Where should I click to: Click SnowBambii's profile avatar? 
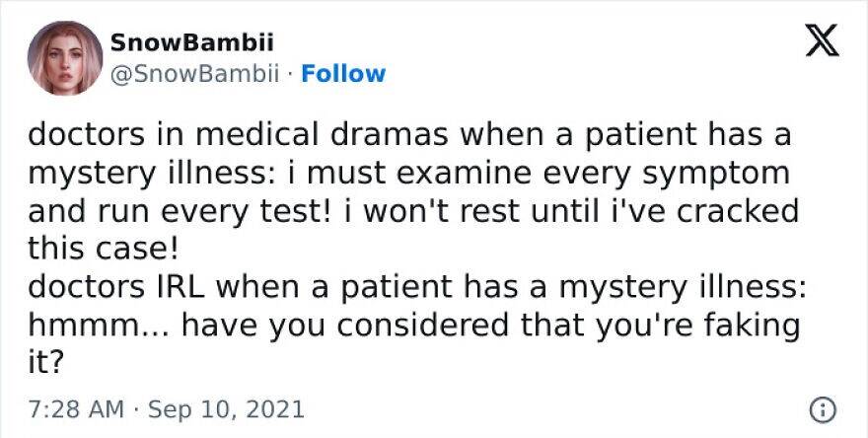[65, 58]
